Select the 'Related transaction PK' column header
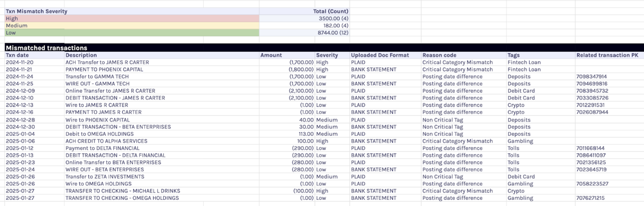Viewport: 644px width, 206px height. tap(609, 55)
